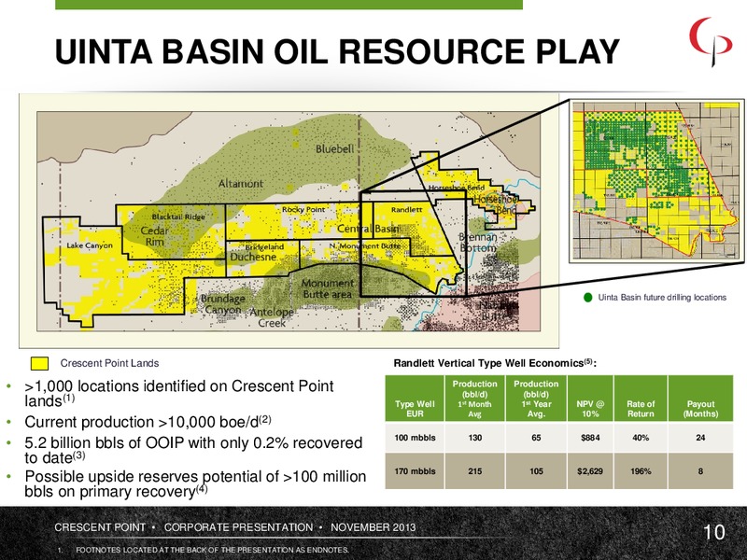Image resolution: width=747 pixels, height=560 pixels.
Task: Click 'NOVEMBER 2013' in the footer
Action: click(373, 527)
